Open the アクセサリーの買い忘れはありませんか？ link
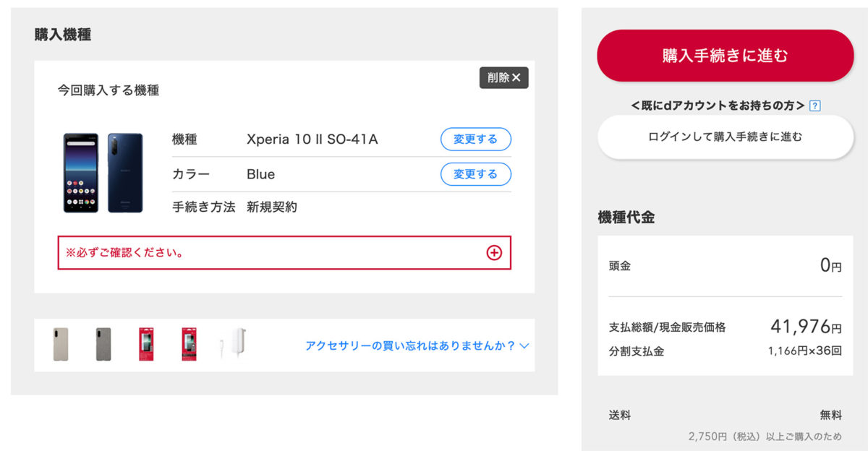This screenshot has height=451, width=868. [410, 346]
